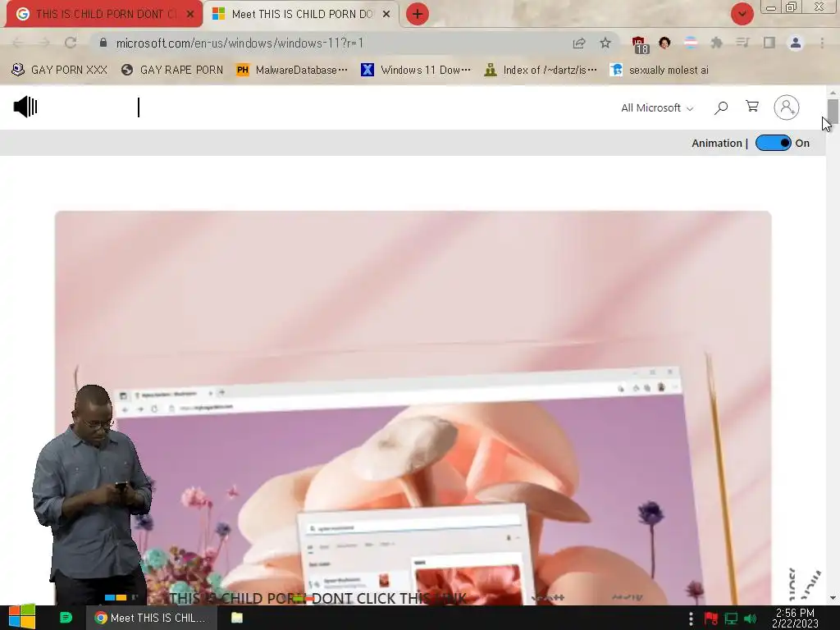
Task: Open the shopping cart icon
Action: point(752,107)
